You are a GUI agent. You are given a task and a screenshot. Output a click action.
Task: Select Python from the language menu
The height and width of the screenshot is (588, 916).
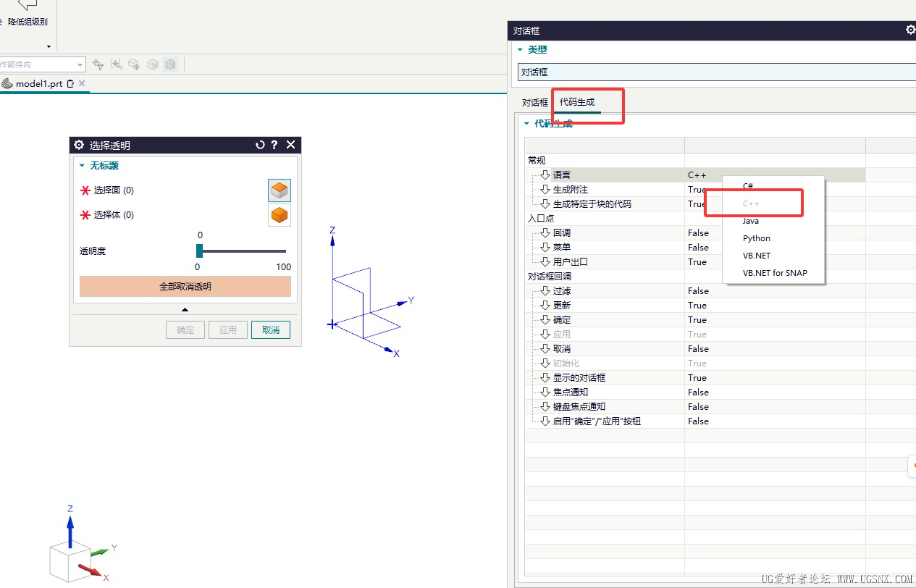tap(756, 238)
